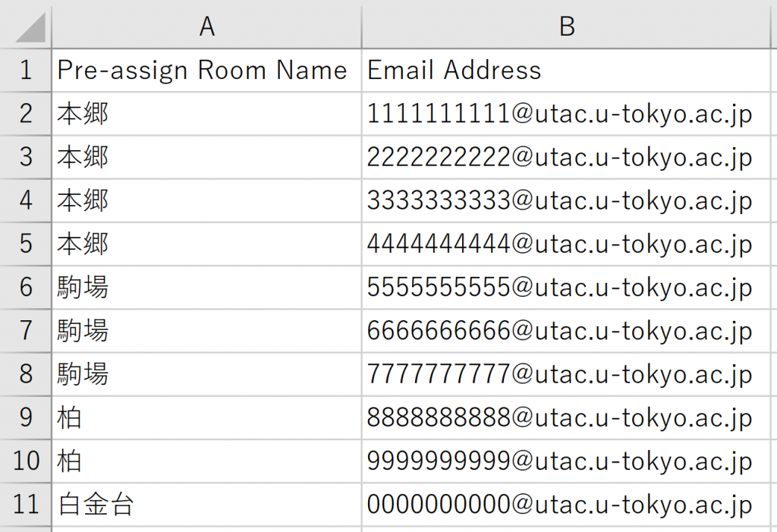Select cell with 0000000000@utac.u-tokyo.ac.jp
The image size is (777, 532).
pos(566,504)
